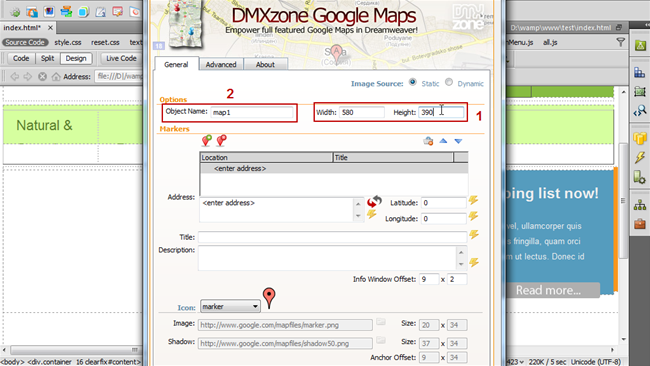Select the Dynamic image source radio

[449, 82]
